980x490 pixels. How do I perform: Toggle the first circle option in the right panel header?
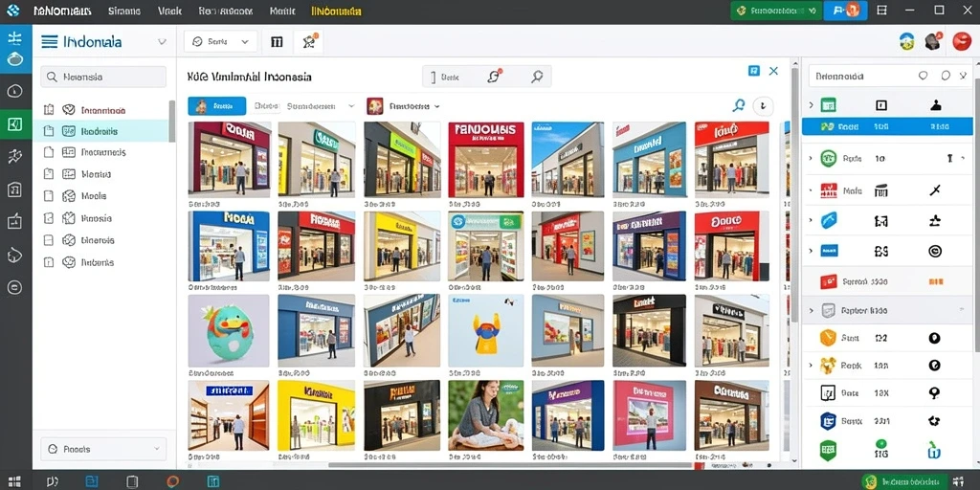click(x=924, y=76)
